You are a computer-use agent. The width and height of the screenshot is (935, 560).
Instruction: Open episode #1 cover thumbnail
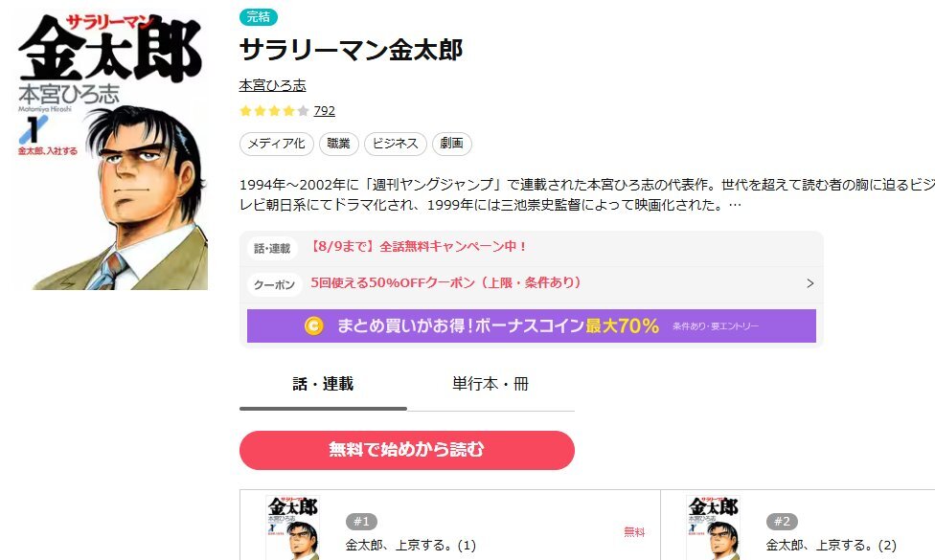[x=293, y=527]
